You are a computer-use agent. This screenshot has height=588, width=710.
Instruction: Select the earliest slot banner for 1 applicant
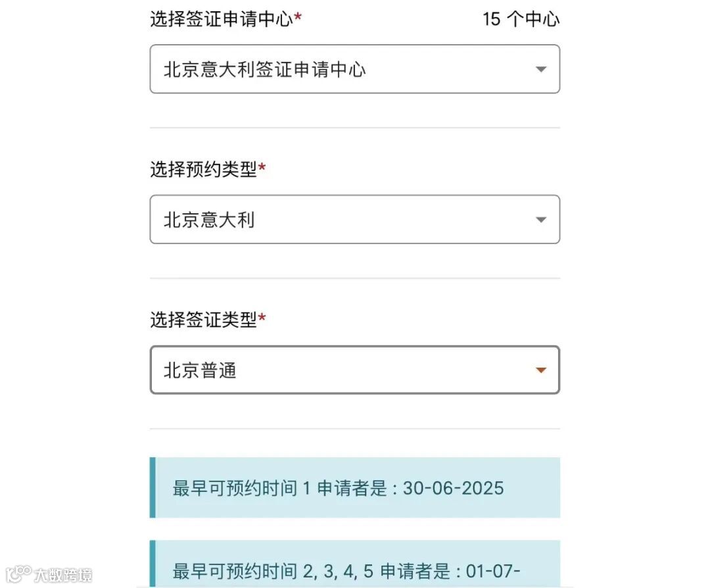[355, 487]
